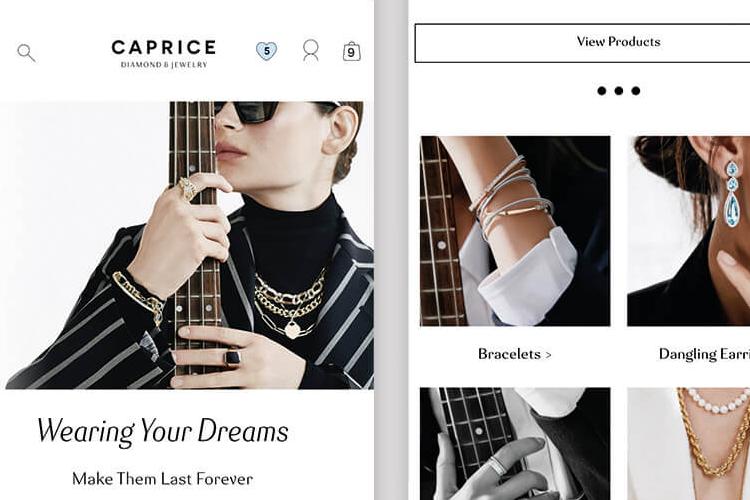Viewport: 750px width, 500px height.
Task: Open shopping bag icon showing 9
Action: 352,51
